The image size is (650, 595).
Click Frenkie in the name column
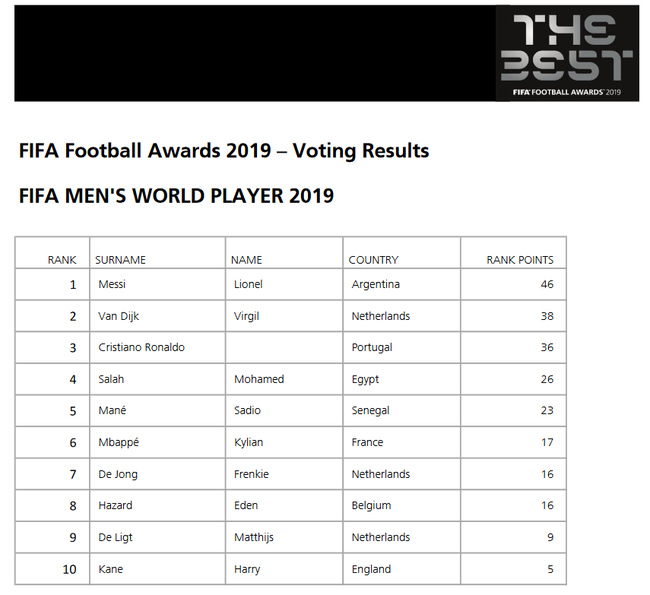[x=251, y=474]
